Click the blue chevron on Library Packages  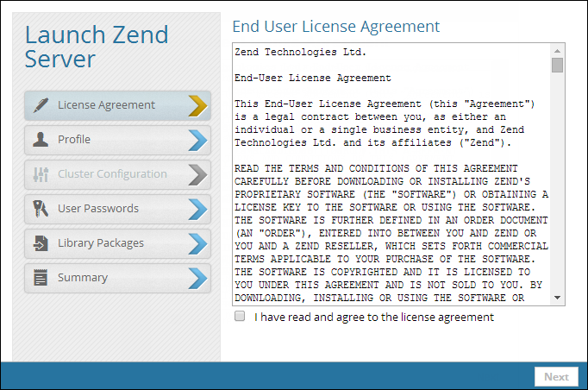197,243
